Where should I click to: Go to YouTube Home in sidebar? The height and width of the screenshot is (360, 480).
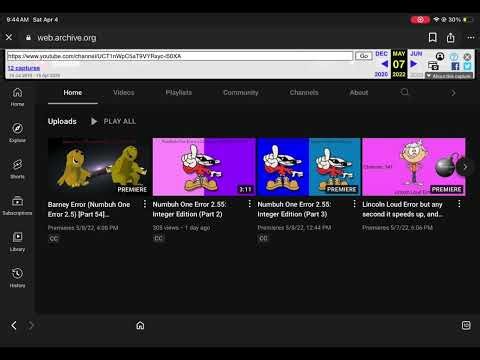(17, 97)
